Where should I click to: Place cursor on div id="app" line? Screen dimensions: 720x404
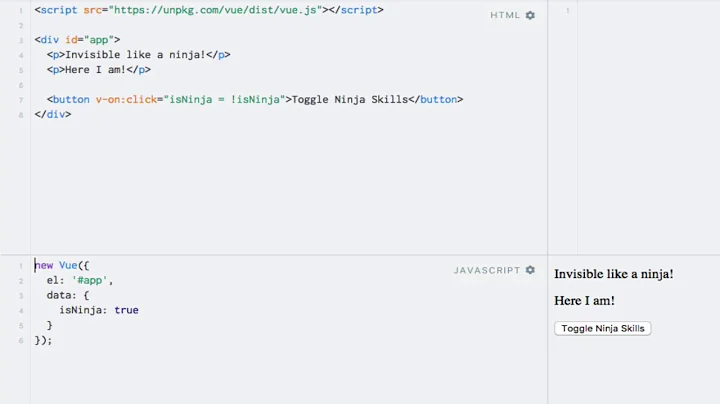point(77,40)
